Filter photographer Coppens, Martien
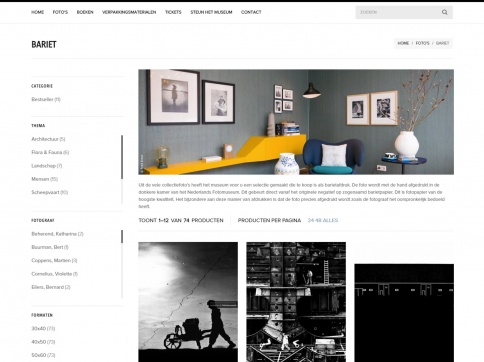 click(x=54, y=261)
